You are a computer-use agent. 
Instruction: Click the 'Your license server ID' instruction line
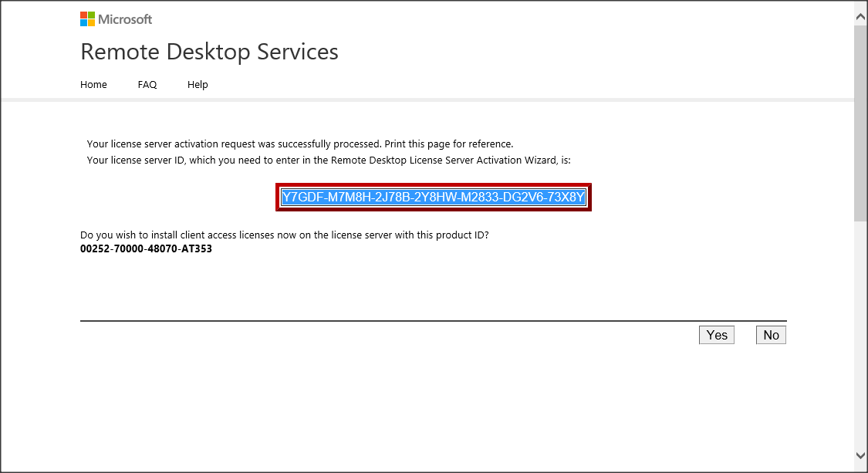(328, 160)
